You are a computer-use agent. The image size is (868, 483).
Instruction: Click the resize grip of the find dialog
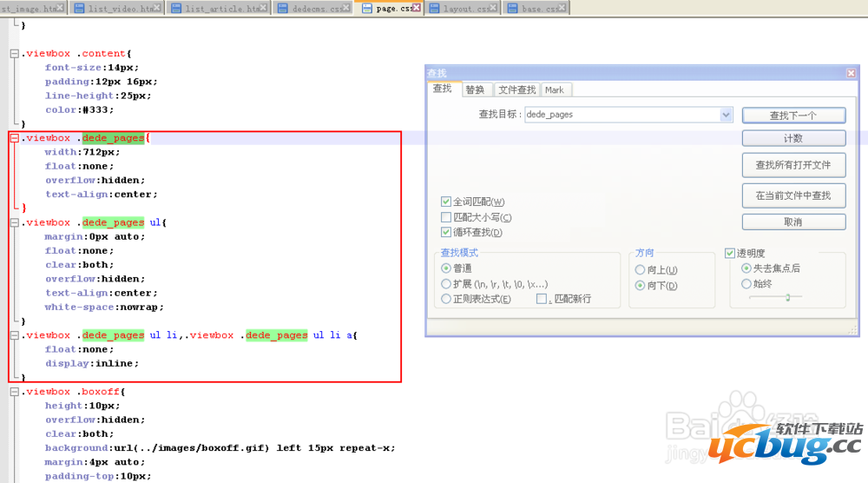pos(852,331)
